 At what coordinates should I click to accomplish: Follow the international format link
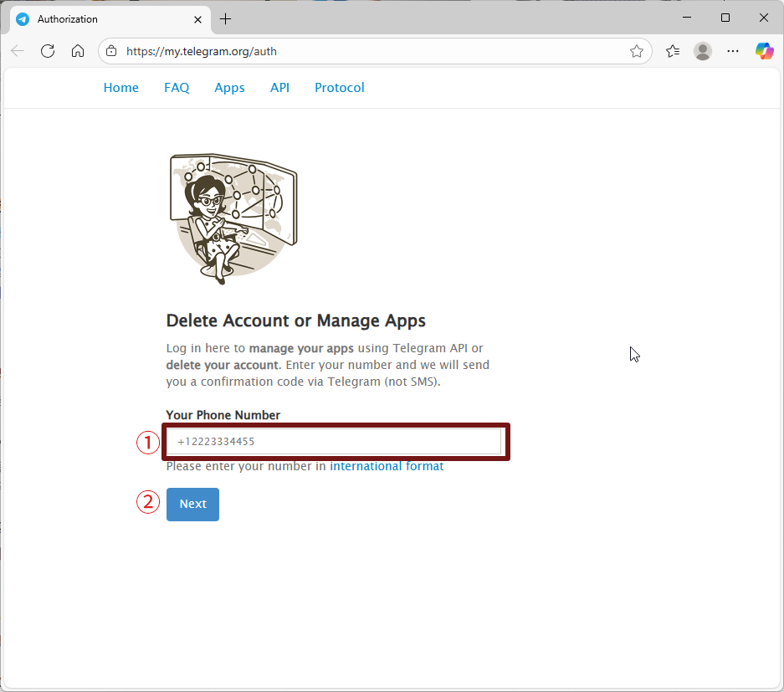(x=387, y=466)
